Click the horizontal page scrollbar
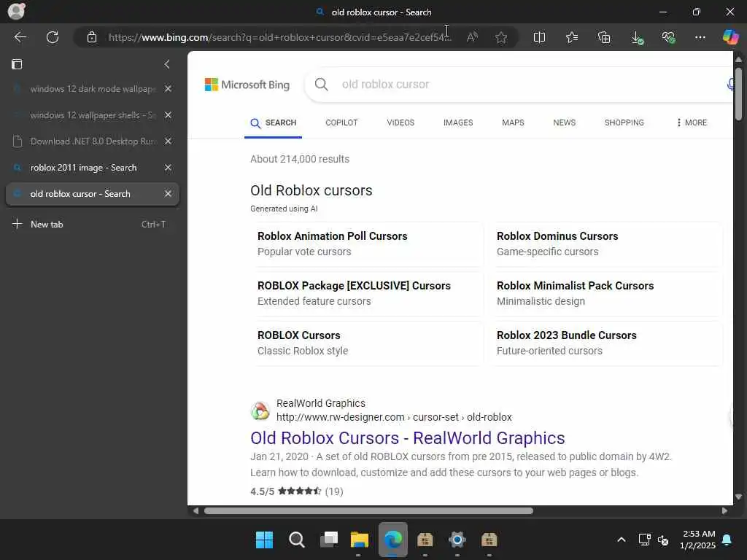The width and height of the screenshot is (747, 560). [368, 511]
